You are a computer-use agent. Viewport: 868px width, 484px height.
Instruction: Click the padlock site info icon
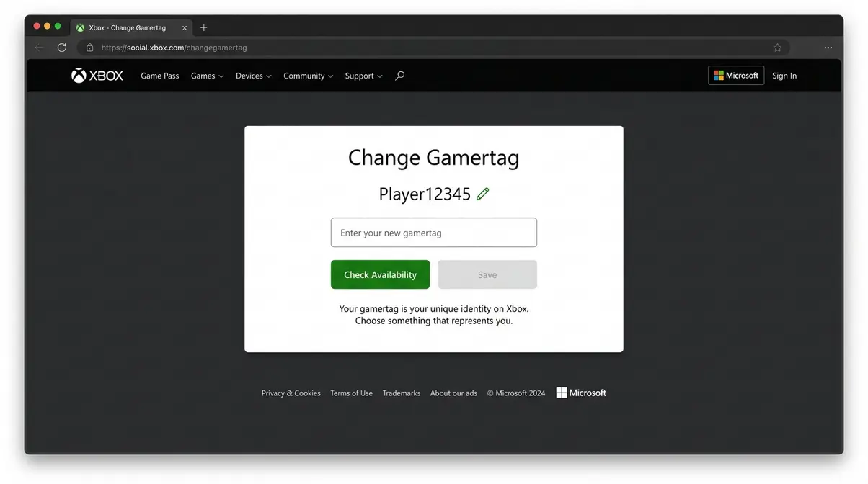pyautogui.click(x=90, y=48)
